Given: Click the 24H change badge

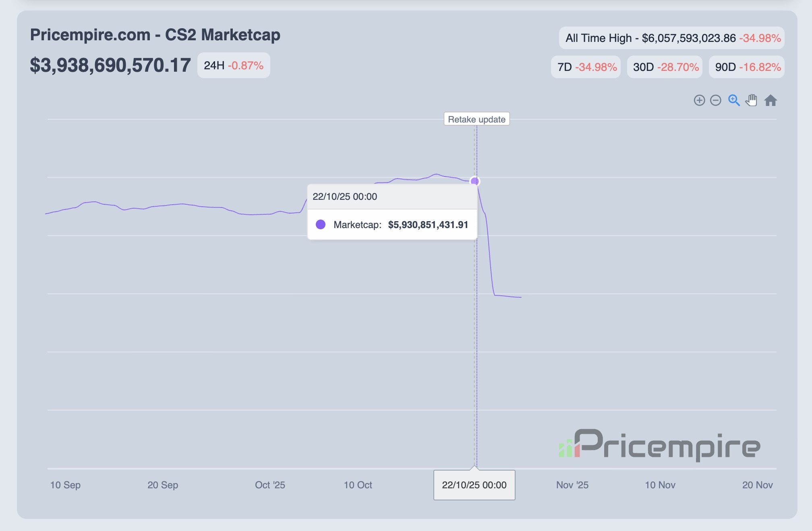Looking at the screenshot, I should [x=234, y=65].
